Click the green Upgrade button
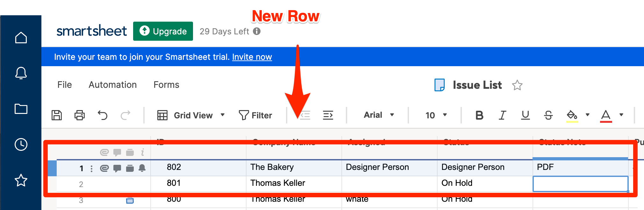Viewport: 644px width, 210px height. pos(163,31)
